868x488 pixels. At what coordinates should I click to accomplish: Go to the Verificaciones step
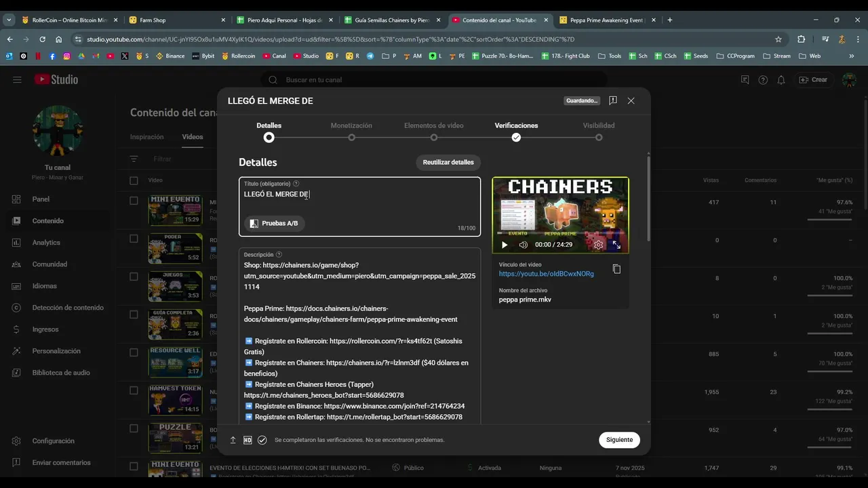pos(516,131)
